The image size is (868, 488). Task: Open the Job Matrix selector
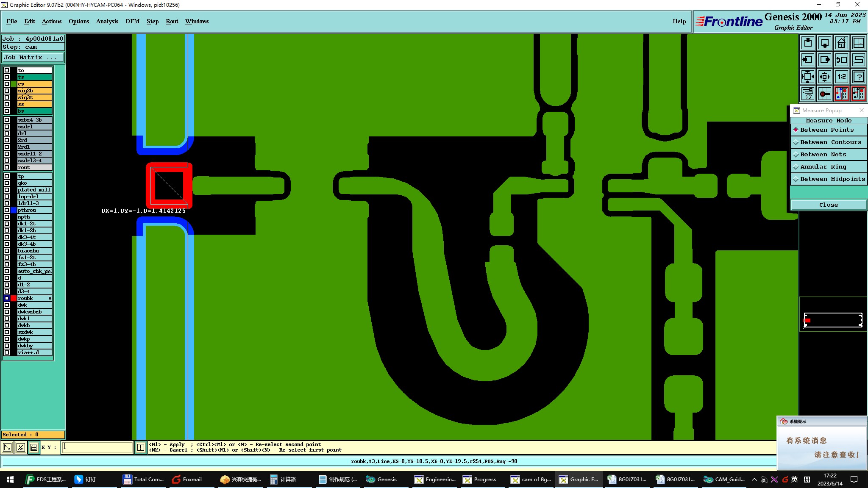[x=33, y=58]
